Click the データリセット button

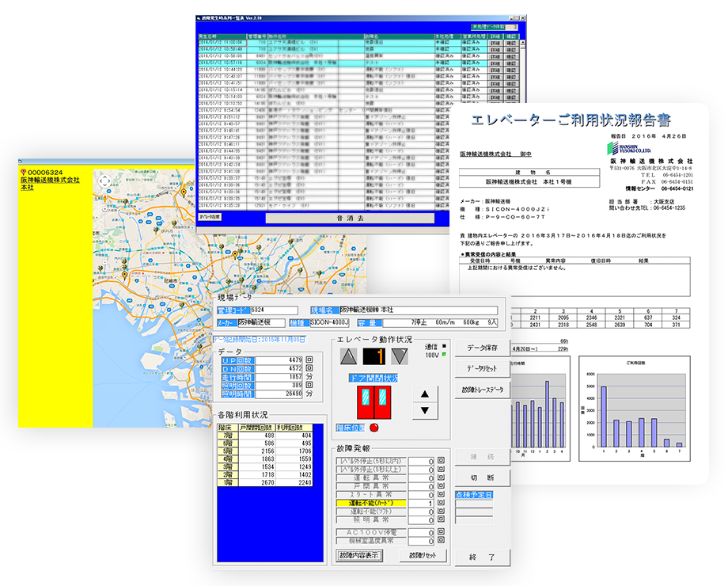pos(483,368)
